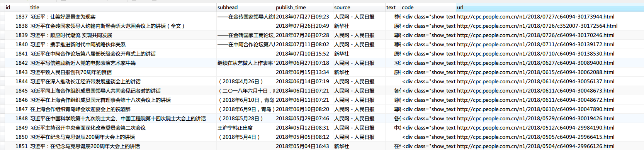Click publish_time '2018年07月26日07:28'
This screenshot has width=644, height=150.
coord(302,35)
